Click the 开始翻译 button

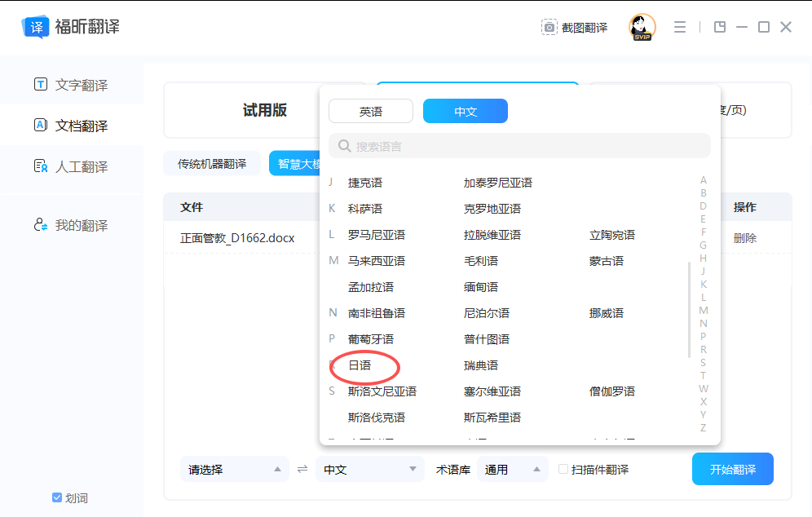[x=733, y=469]
